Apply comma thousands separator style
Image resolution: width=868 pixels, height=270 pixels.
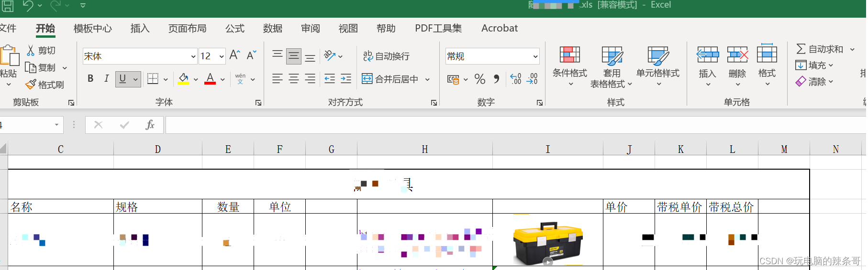(497, 79)
